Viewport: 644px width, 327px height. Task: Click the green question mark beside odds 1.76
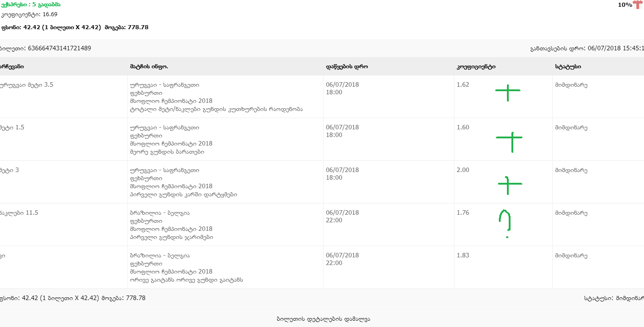click(505, 221)
